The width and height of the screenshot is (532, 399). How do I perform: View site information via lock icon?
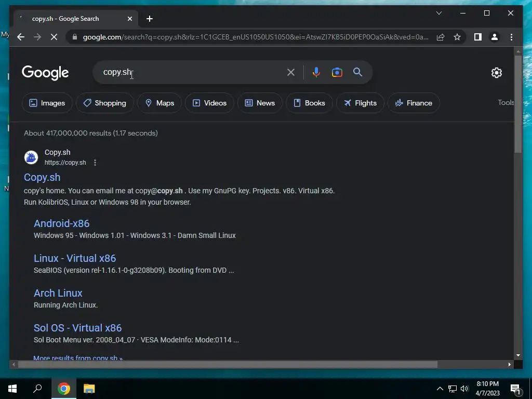click(x=75, y=37)
